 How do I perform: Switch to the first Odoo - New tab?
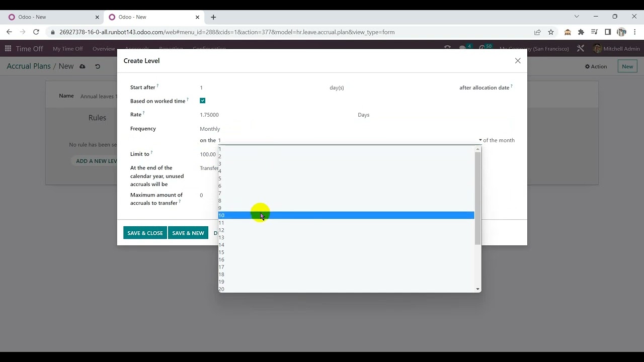(x=52, y=17)
